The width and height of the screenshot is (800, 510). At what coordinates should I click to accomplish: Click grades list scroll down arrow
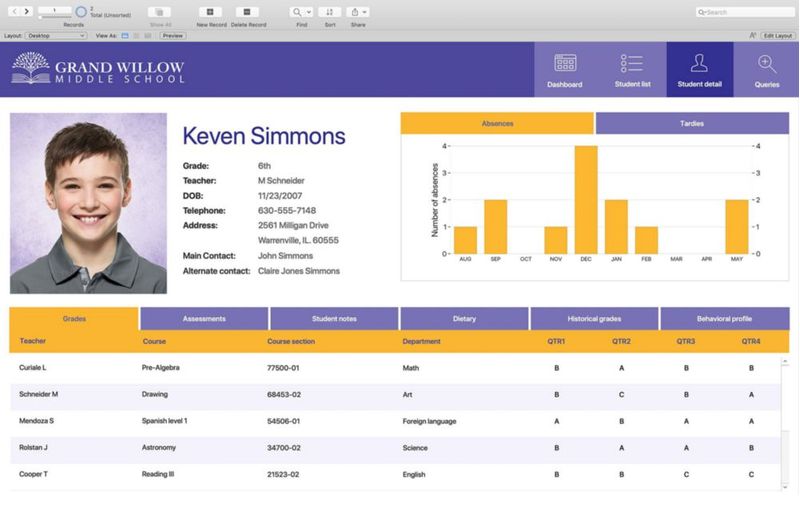tap(785, 488)
